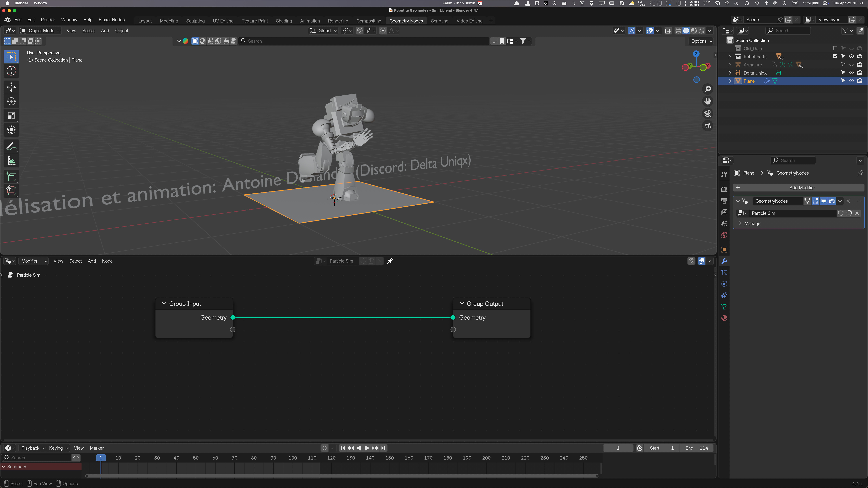Viewport: 868px width, 488px height.
Task: Toggle snapping magnet in 3D viewport header
Action: (360, 31)
